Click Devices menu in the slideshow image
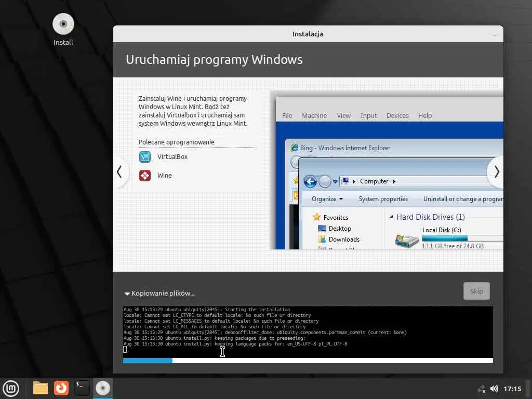The image size is (532, 399). [397, 116]
